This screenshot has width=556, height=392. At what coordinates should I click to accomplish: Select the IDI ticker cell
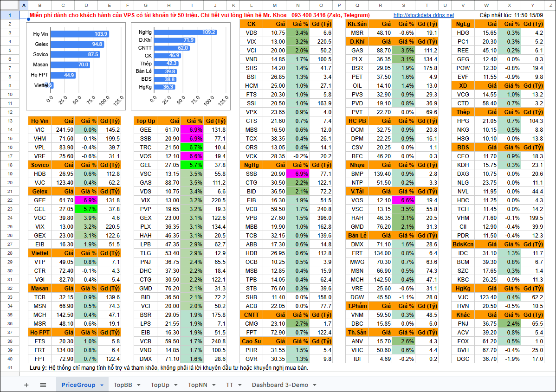357,359
